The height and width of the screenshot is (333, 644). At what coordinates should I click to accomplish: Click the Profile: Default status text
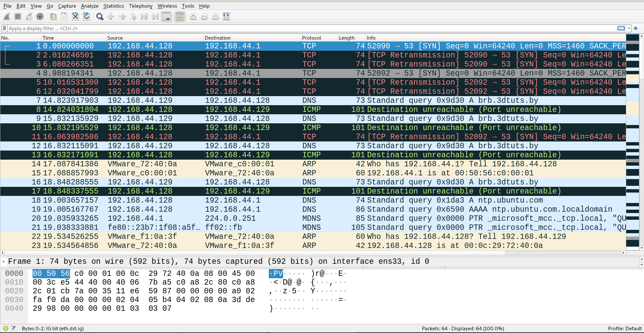point(625,328)
